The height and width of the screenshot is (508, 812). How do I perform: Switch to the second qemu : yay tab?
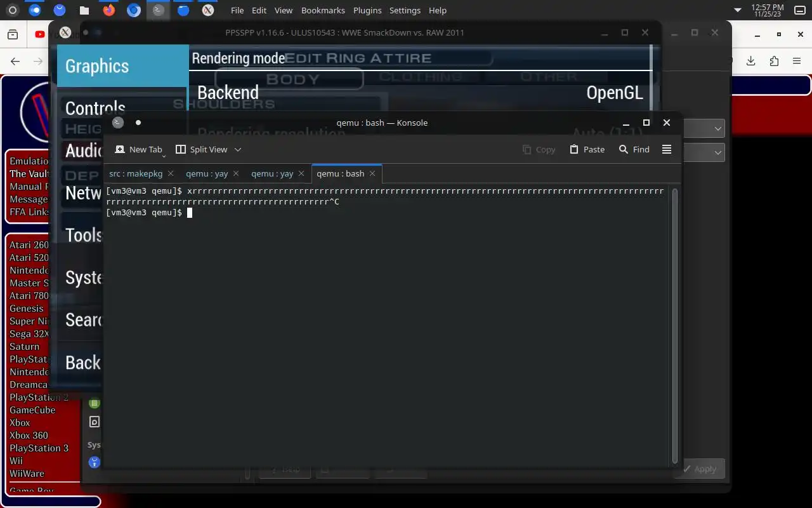pos(272,173)
